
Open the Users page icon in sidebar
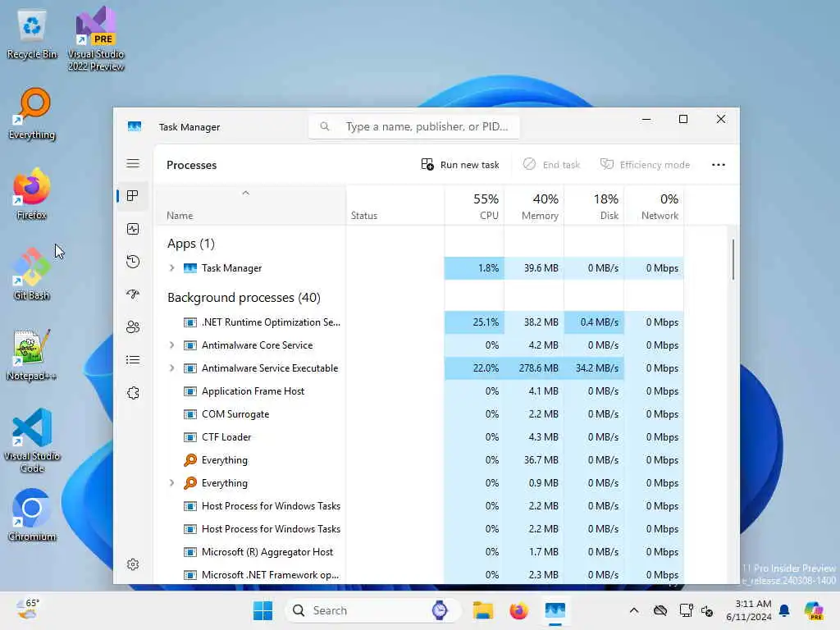(x=133, y=326)
